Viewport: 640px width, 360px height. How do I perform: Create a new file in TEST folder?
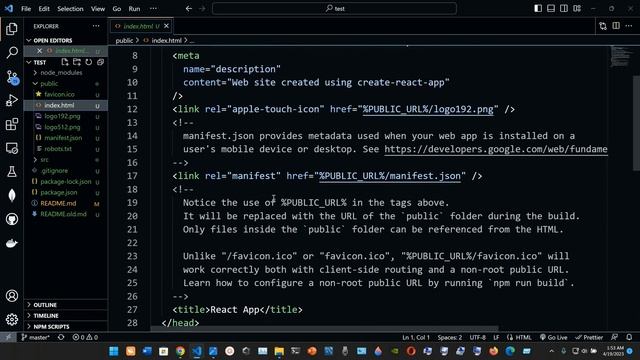(64, 62)
